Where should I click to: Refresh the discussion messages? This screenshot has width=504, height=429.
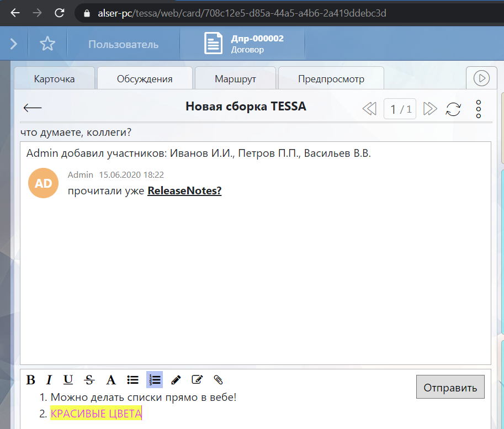(x=453, y=109)
